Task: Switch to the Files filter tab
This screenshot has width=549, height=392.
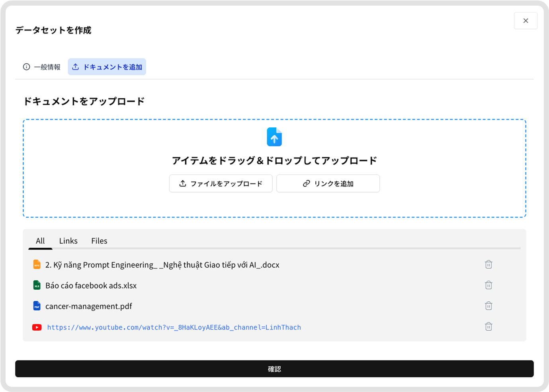Action: click(x=99, y=240)
